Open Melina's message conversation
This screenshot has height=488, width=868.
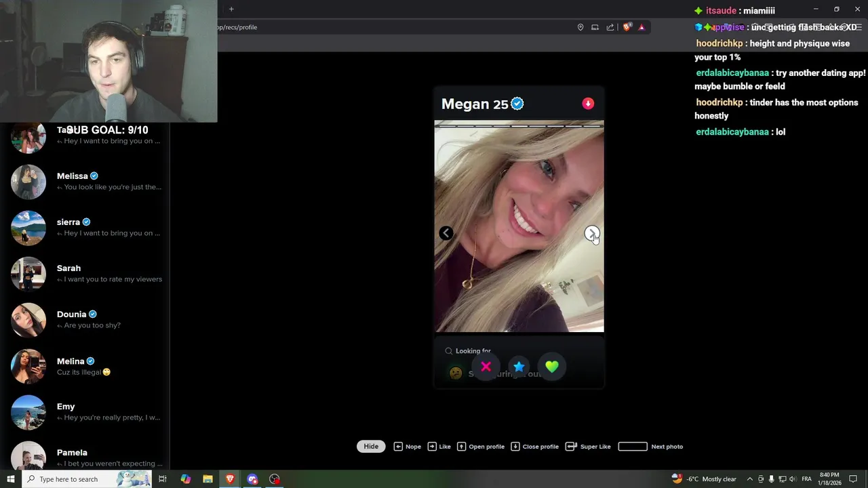pyautogui.click(x=85, y=366)
